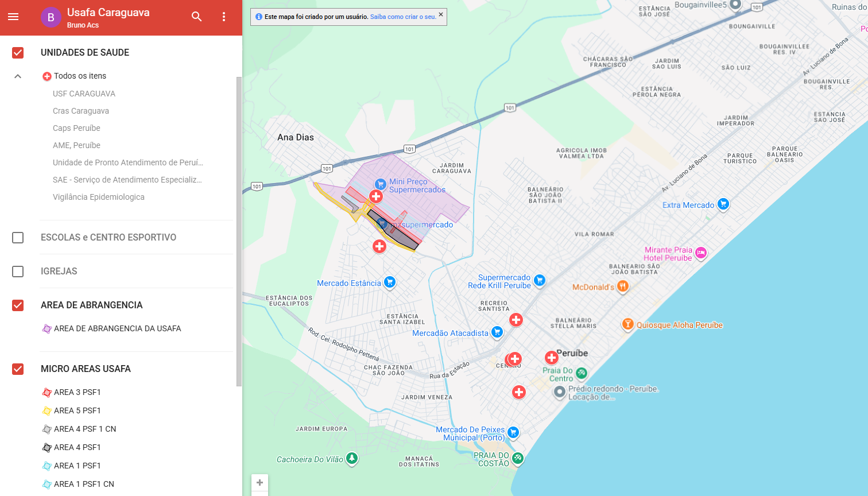Click the sidebar vertical scrollbar
The image size is (868, 496).
[239, 230]
